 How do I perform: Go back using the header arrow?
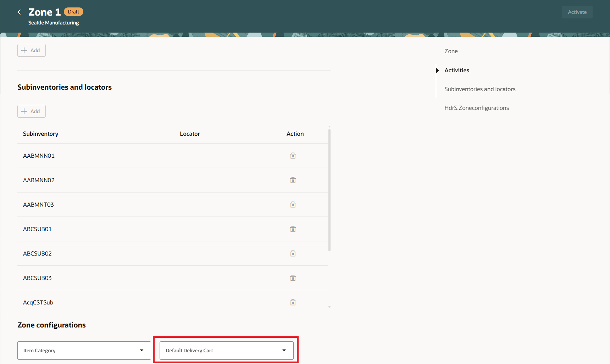click(x=19, y=12)
